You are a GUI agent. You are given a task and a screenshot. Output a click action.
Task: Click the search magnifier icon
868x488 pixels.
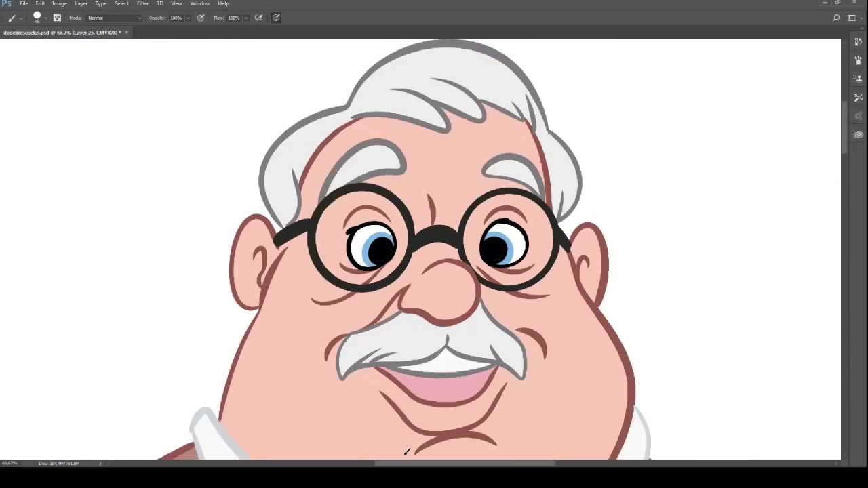[x=836, y=18]
